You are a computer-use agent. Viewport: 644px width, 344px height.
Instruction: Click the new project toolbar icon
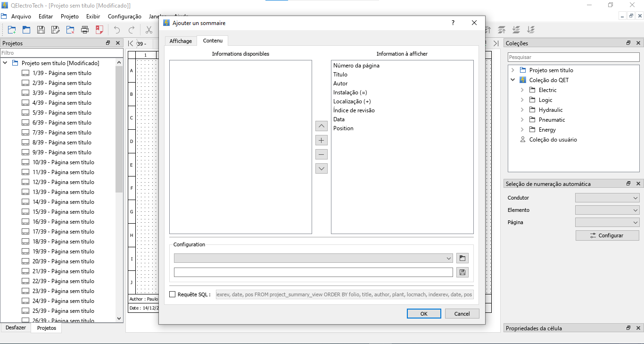12,30
